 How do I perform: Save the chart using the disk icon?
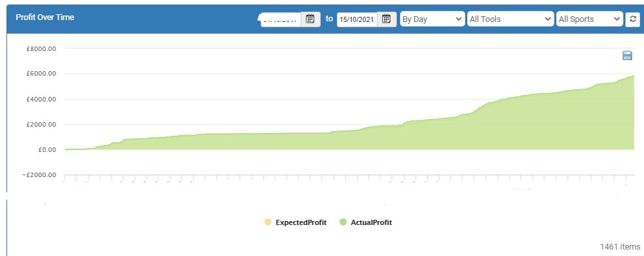point(627,56)
